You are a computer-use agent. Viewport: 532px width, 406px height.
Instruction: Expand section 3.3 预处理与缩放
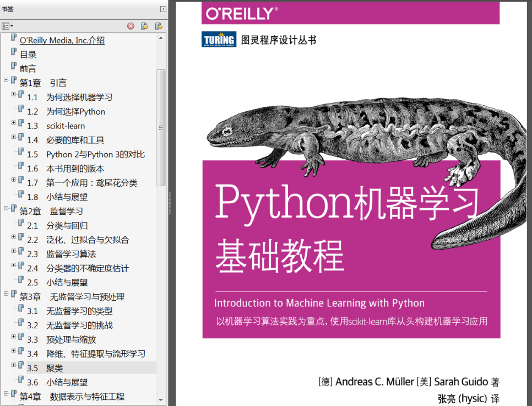[x=14, y=337]
